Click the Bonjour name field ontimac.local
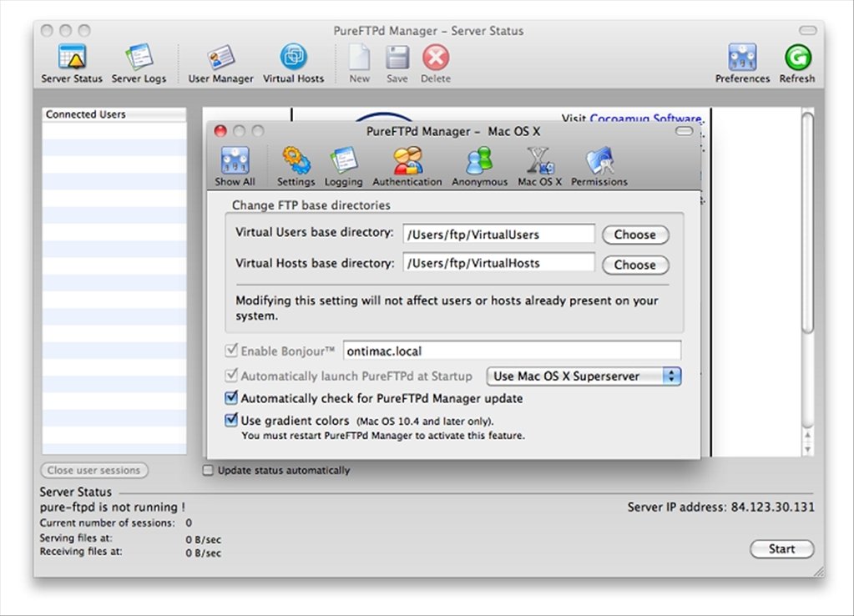 512,351
